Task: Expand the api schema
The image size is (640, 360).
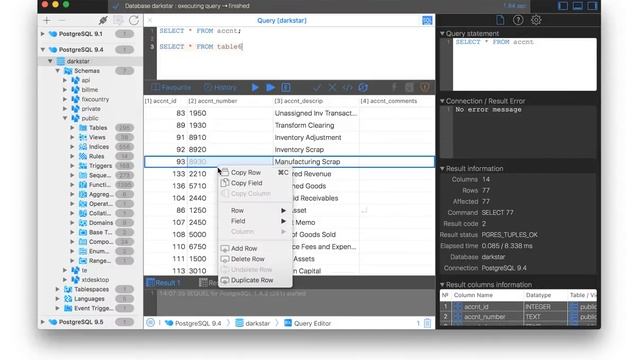Action: point(65,80)
